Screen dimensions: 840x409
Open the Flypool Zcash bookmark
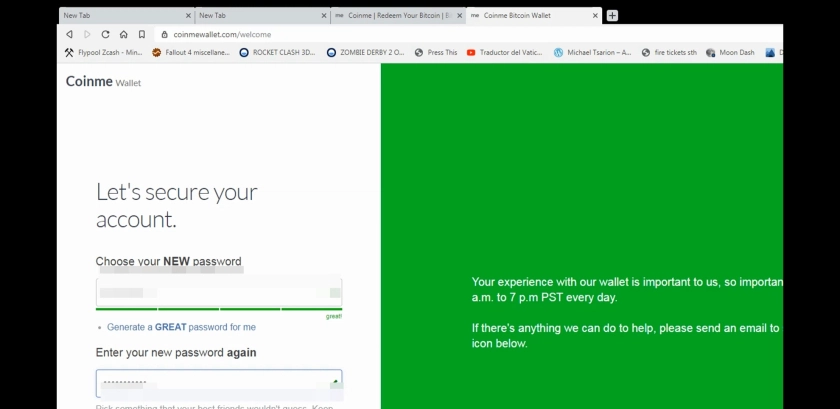[103, 53]
